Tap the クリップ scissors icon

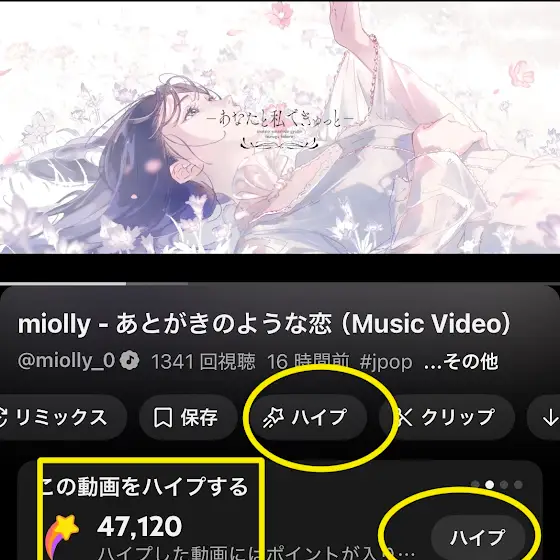pyautogui.click(x=405, y=418)
